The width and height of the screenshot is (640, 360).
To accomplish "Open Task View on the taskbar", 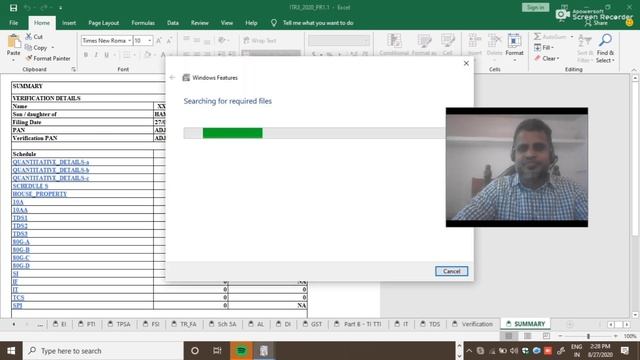I will coord(217,351).
